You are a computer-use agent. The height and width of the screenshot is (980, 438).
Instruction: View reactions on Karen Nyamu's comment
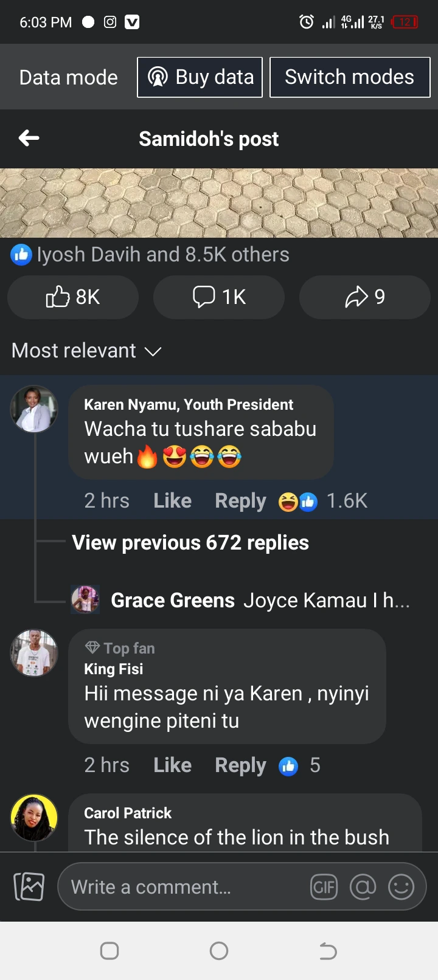pos(323,502)
